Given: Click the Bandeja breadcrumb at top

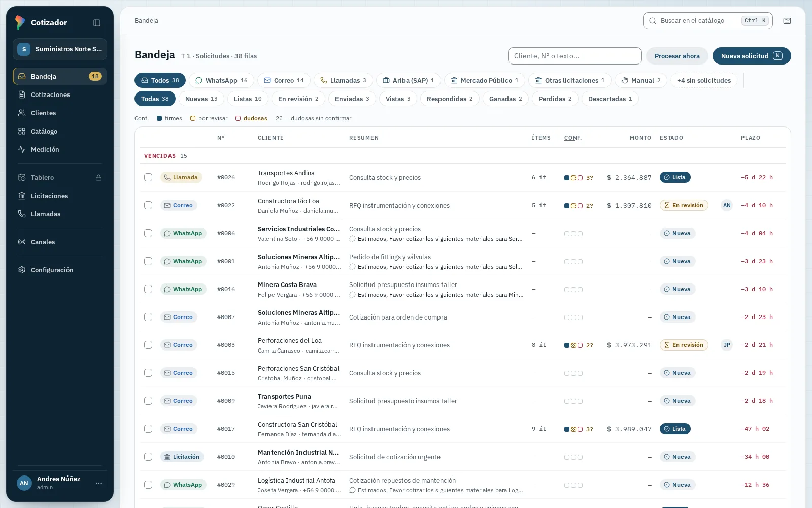Looking at the screenshot, I should [146, 21].
